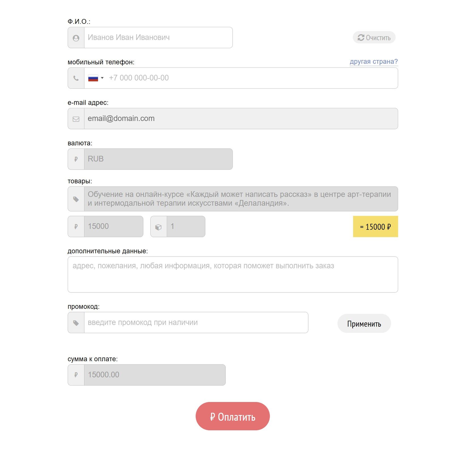476x451 pixels.
Task: Click the ruble icon beside the 15000.00 total
Action: [x=76, y=375]
